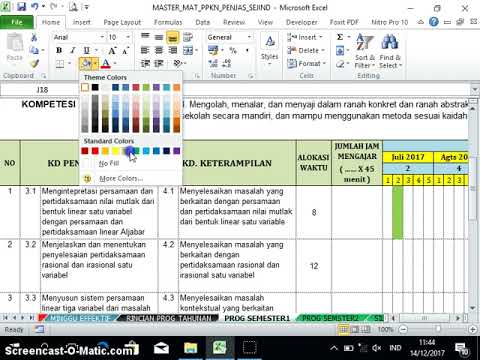Viewport: 480px width, 360px height.
Task: Expand Fill Color dropdown arrow
Action: point(95,63)
